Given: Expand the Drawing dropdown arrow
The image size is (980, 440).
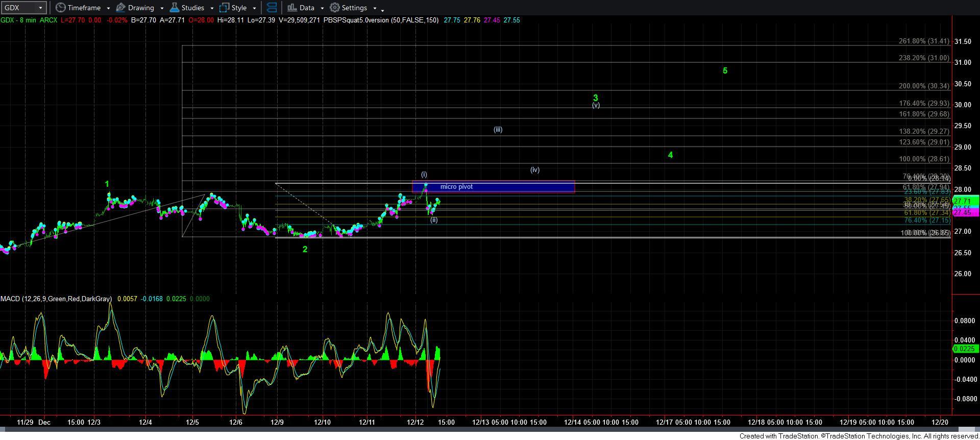Looking at the screenshot, I should (x=162, y=8).
